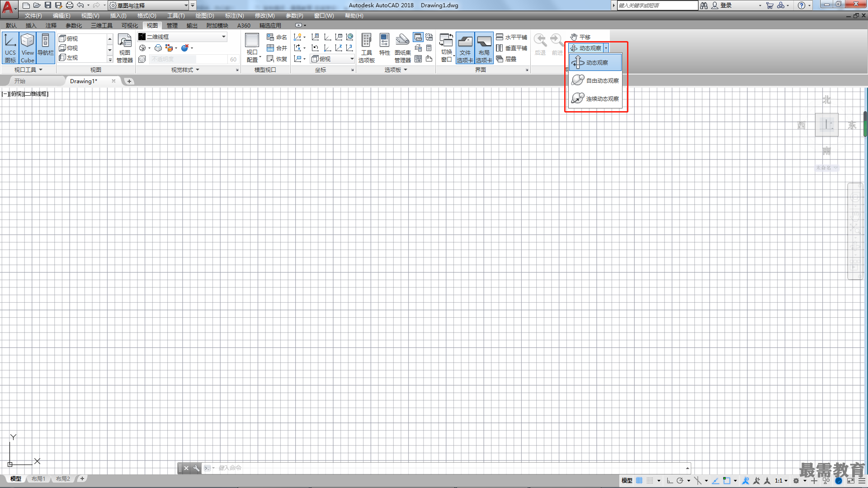868x488 pixels.
Task: Open the 二维线框 visual style dropdown
Action: 182,37
